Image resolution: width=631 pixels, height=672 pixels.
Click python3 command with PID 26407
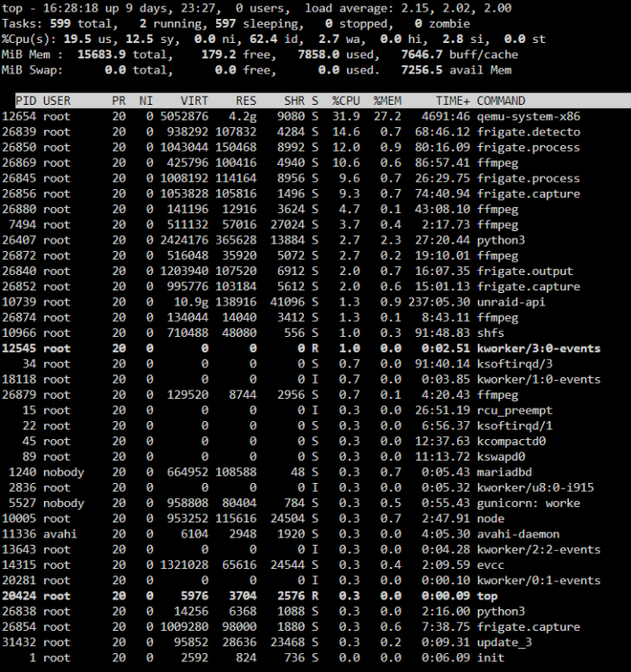501,240
